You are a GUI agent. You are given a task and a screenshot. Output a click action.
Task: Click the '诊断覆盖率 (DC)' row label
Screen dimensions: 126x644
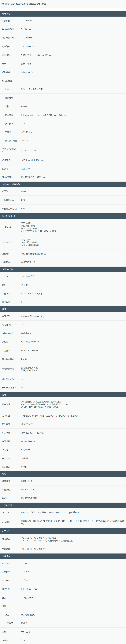[x=9, y=209]
